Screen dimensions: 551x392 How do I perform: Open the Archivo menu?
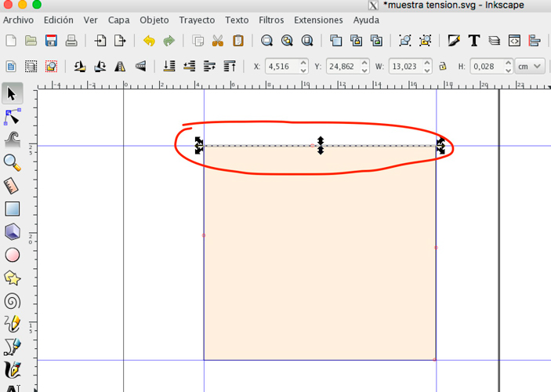coord(18,20)
